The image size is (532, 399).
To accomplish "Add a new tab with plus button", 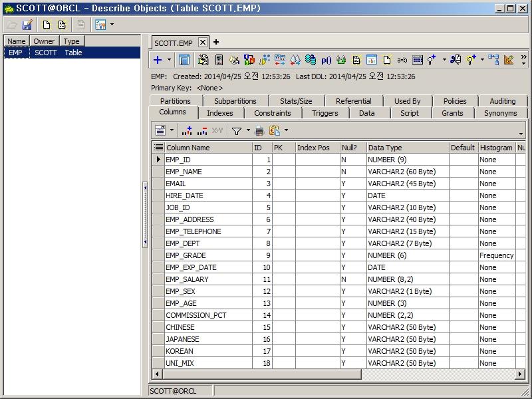I will click(216, 42).
